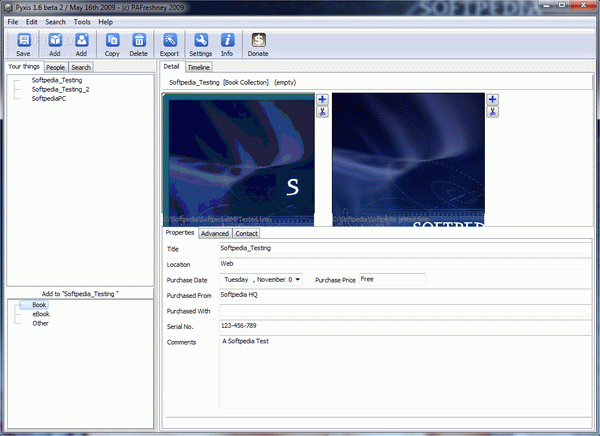Viewport: 600px width, 436px height.
Task: Switch to the Your things tab
Action: coord(24,67)
